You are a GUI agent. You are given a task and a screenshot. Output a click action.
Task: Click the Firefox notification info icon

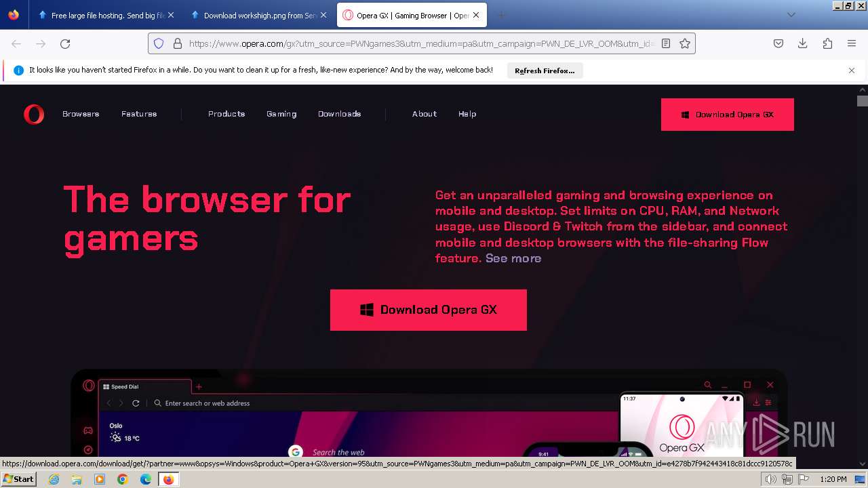click(18, 70)
